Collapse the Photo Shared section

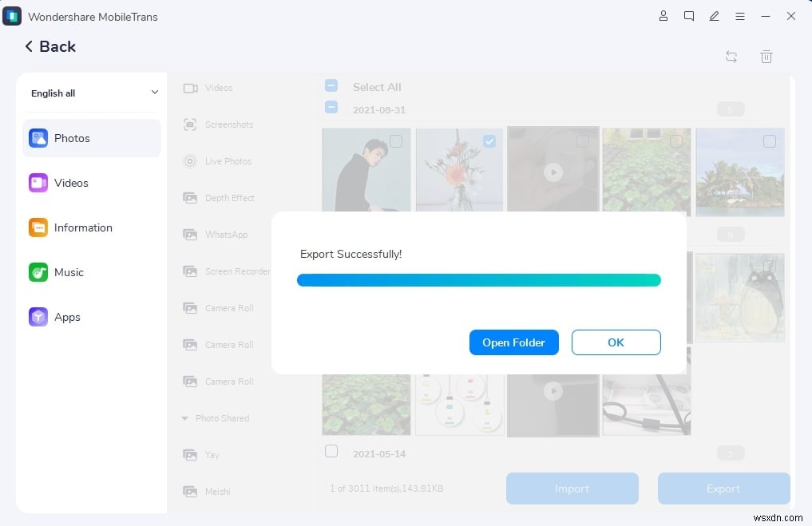click(185, 417)
